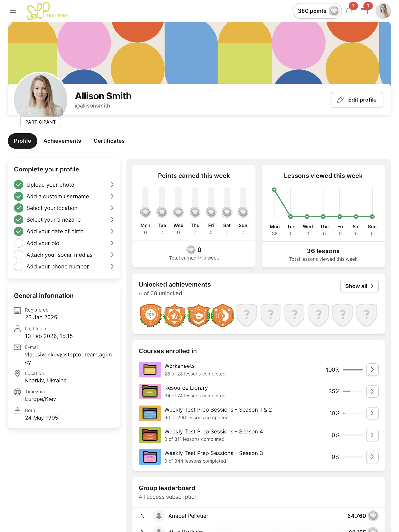Toggle the Select your location checkmark
This screenshot has height=532, width=399.
(x=19, y=208)
